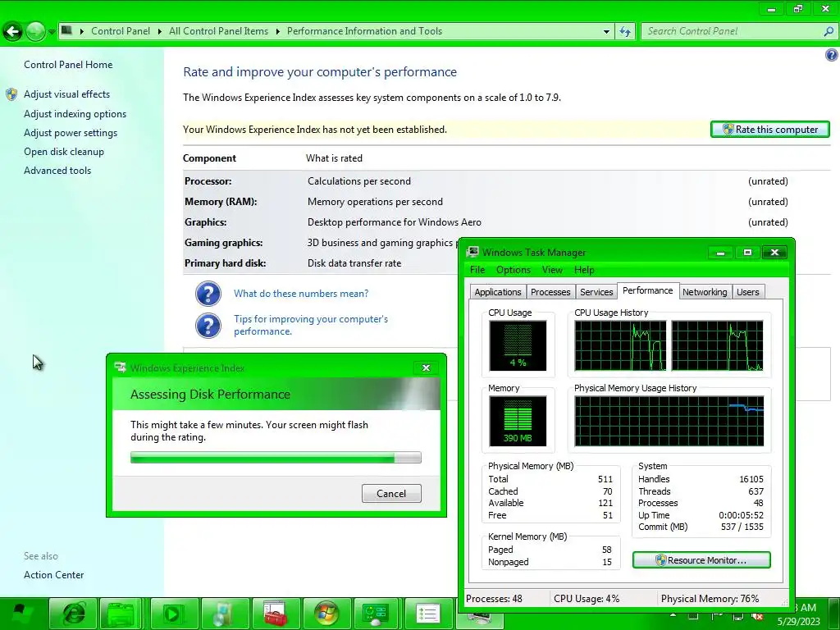Click the first CPU Usage History graph
This screenshot has height=630, width=840.
620,346
